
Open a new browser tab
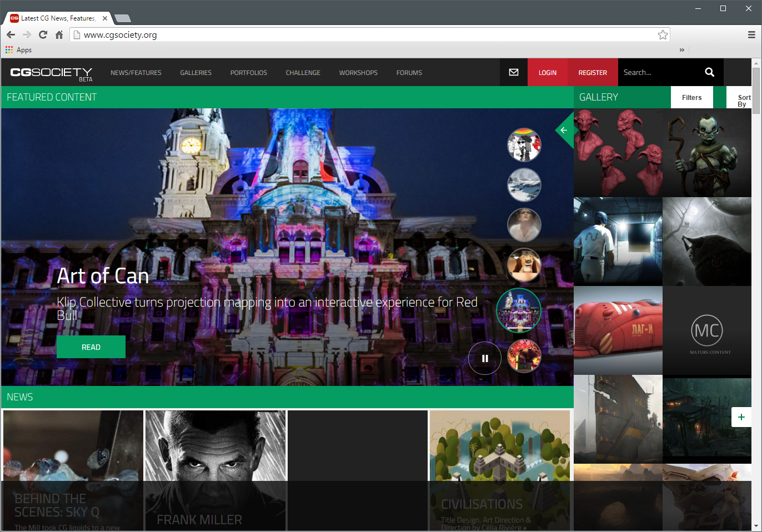(122, 18)
